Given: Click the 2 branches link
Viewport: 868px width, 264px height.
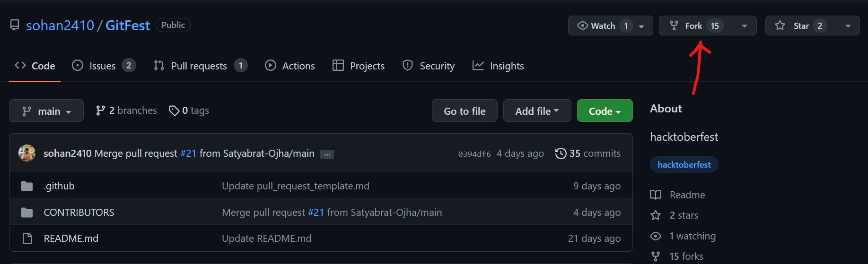Looking at the screenshot, I should tap(126, 111).
